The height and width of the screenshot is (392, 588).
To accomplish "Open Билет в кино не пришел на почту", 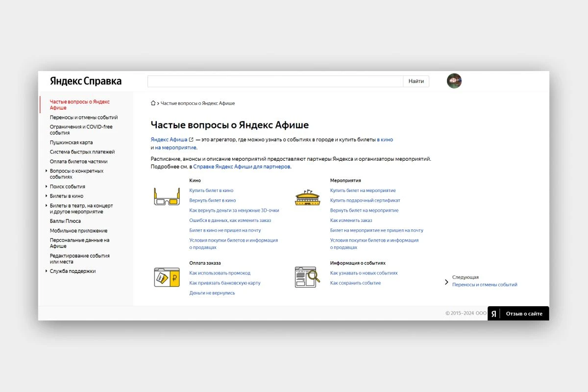I will tap(225, 230).
